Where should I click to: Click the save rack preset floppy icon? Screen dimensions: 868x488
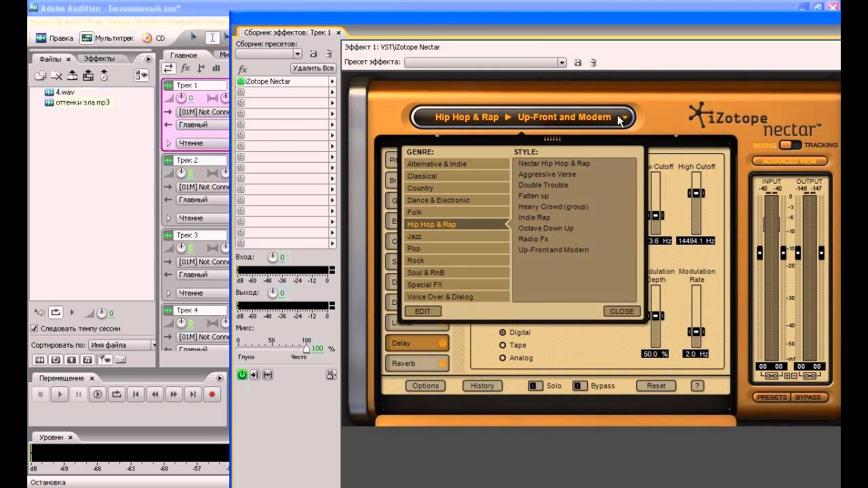313,54
